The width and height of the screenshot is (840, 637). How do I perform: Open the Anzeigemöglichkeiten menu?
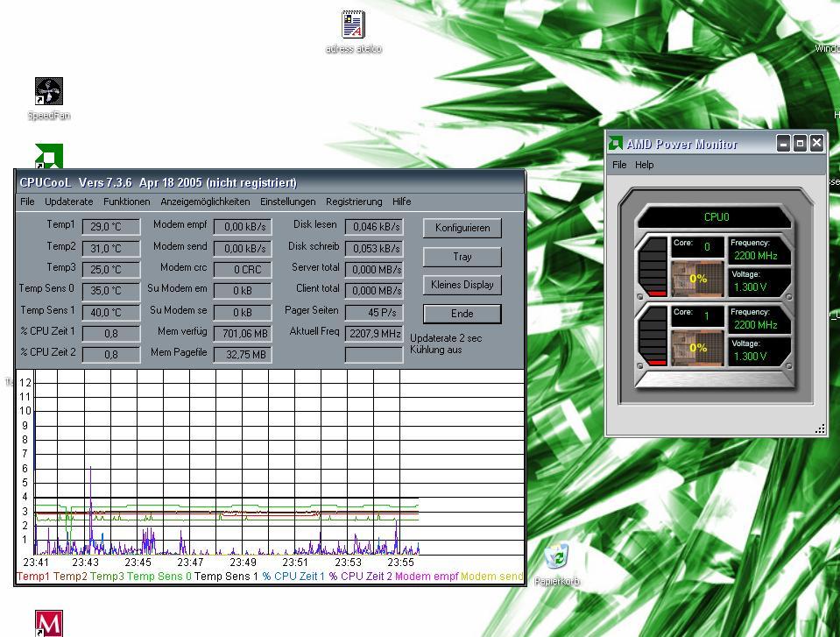tap(205, 202)
